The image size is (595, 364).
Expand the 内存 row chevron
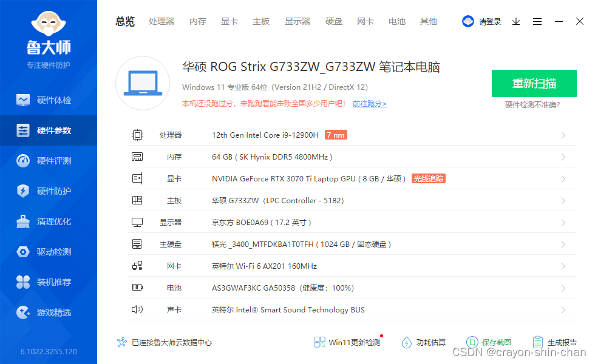pyautogui.click(x=563, y=157)
